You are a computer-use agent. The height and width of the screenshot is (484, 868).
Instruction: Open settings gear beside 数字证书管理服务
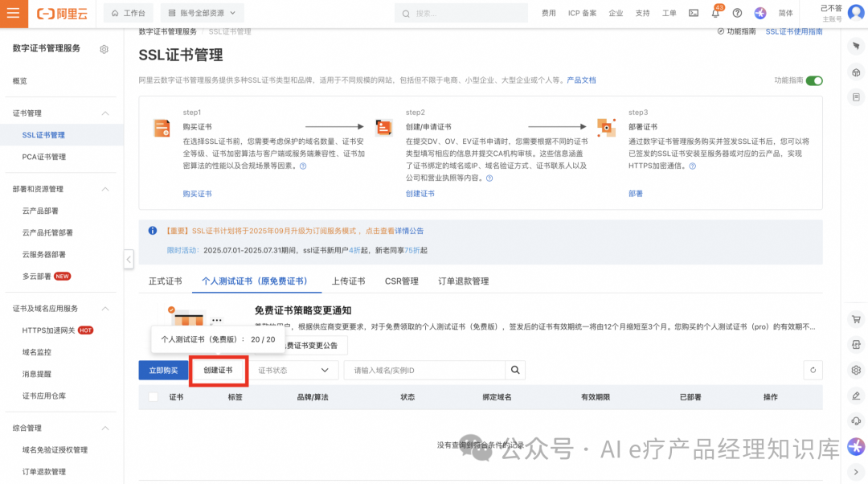(x=104, y=49)
